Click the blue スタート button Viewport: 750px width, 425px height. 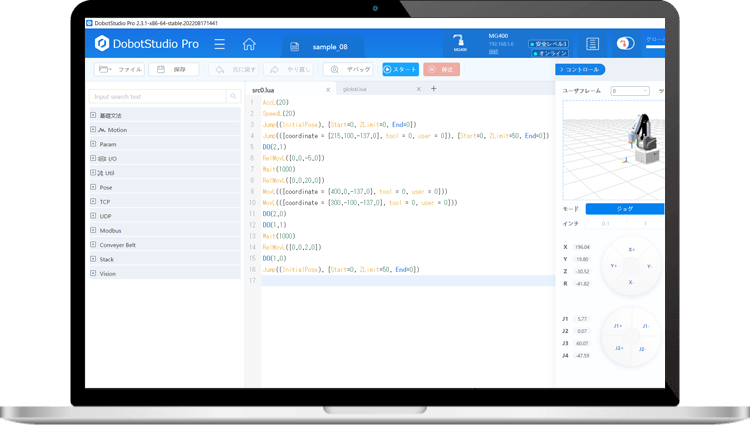pos(400,70)
